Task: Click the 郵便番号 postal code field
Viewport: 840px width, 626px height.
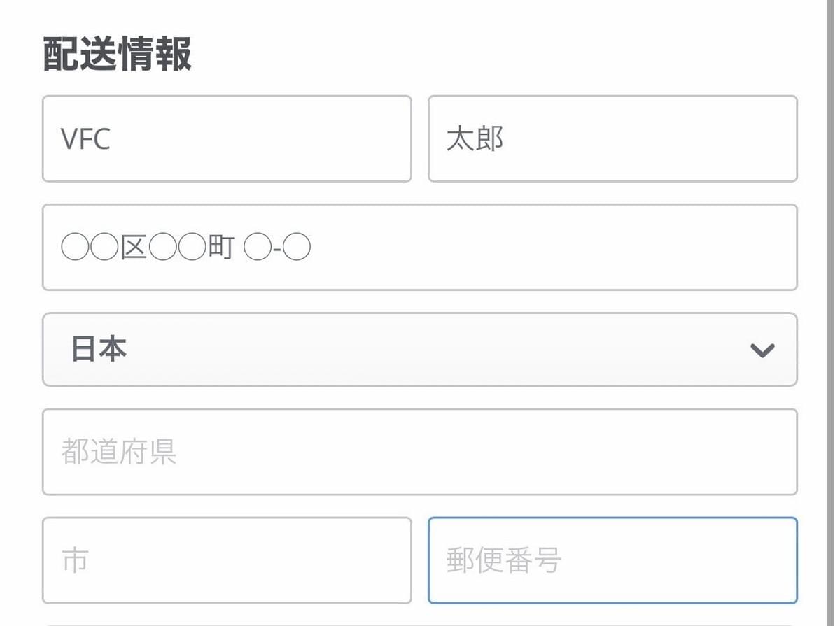Action: [612, 560]
